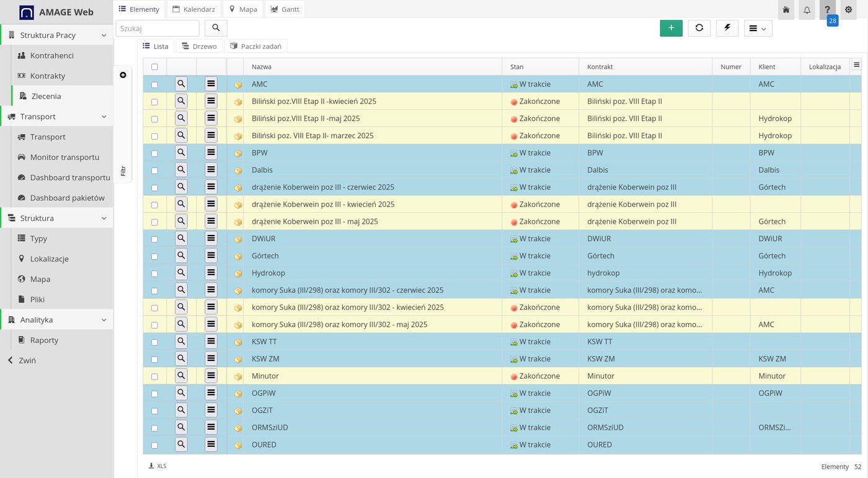Click the lightning bolt actions icon
The width and height of the screenshot is (868, 478).
727,28
